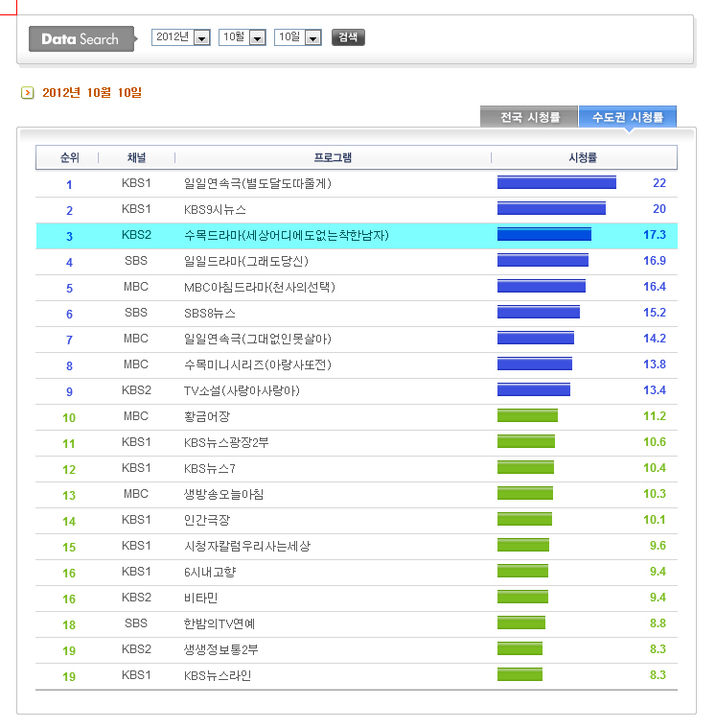Select program MBC아침드라마(천사의선택)
The width and height of the screenshot is (716, 728).
260,287
